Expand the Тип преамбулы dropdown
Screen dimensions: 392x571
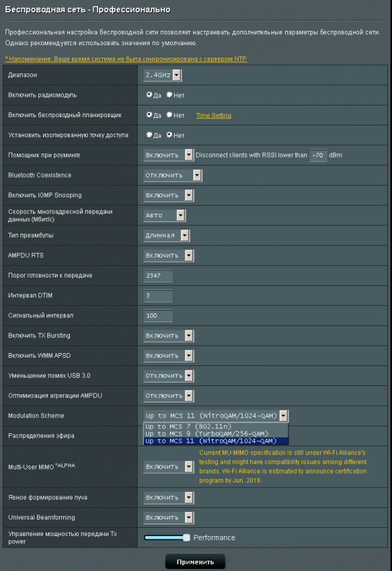pos(167,235)
